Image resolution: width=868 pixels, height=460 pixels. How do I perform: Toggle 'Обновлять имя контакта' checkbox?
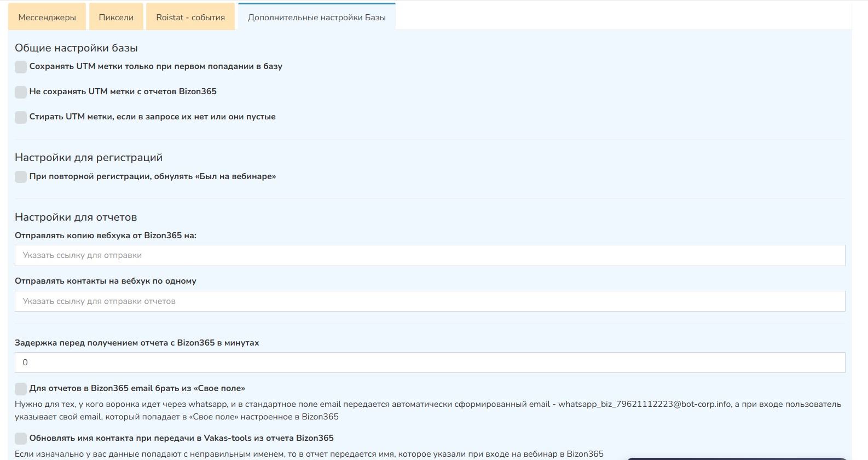pos(21,439)
